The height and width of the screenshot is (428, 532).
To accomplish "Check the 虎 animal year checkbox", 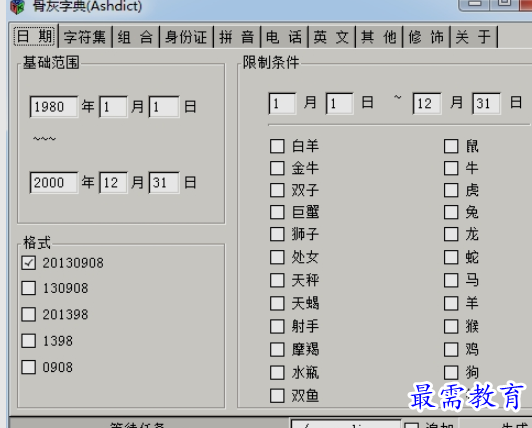I will click(x=451, y=190).
